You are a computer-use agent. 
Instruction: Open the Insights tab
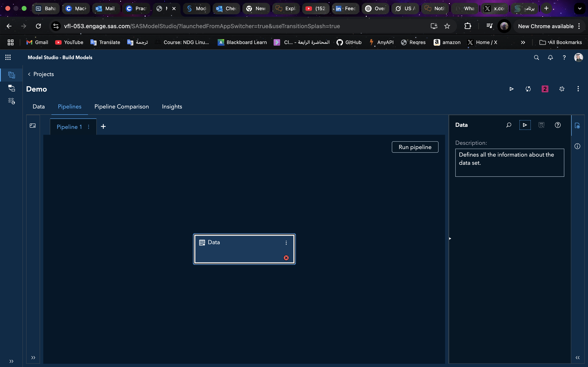click(x=172, y=107)
